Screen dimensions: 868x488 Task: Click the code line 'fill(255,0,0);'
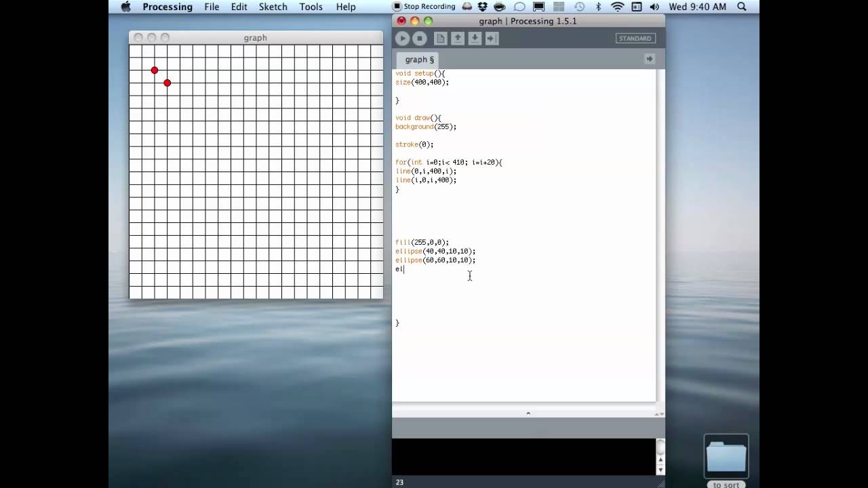[422, 242]
